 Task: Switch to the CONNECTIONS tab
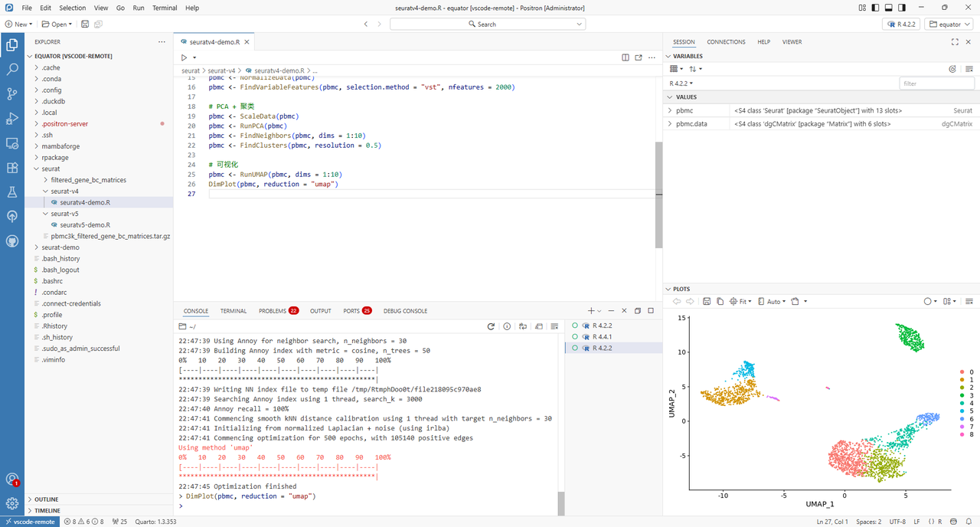726,42
